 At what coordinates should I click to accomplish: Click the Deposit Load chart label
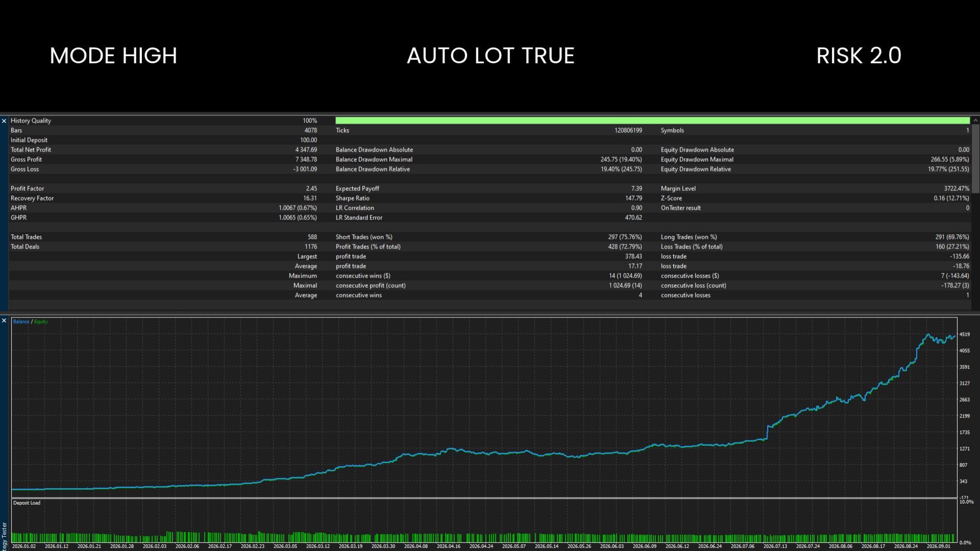[27, 503]
